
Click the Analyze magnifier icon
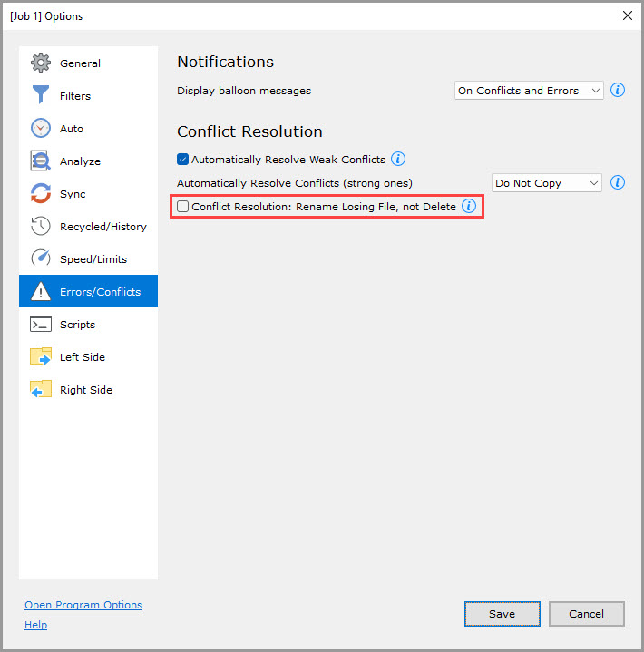click(x=41, y=161)
